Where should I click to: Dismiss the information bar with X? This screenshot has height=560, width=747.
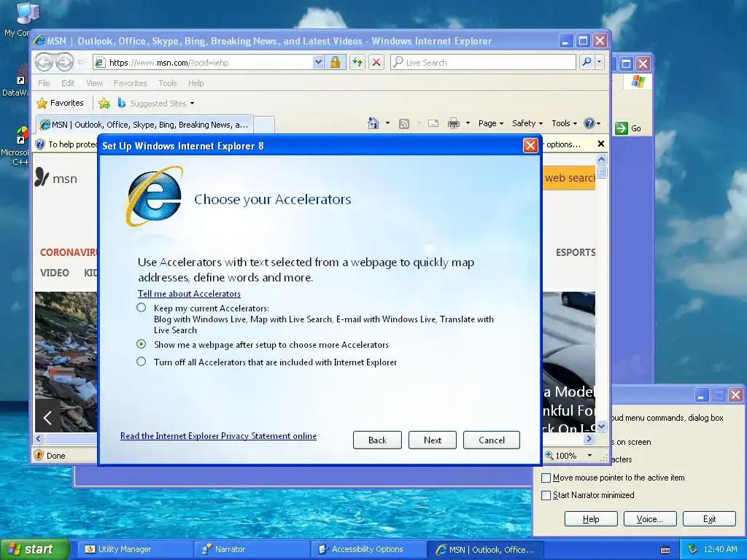[601, 144]
